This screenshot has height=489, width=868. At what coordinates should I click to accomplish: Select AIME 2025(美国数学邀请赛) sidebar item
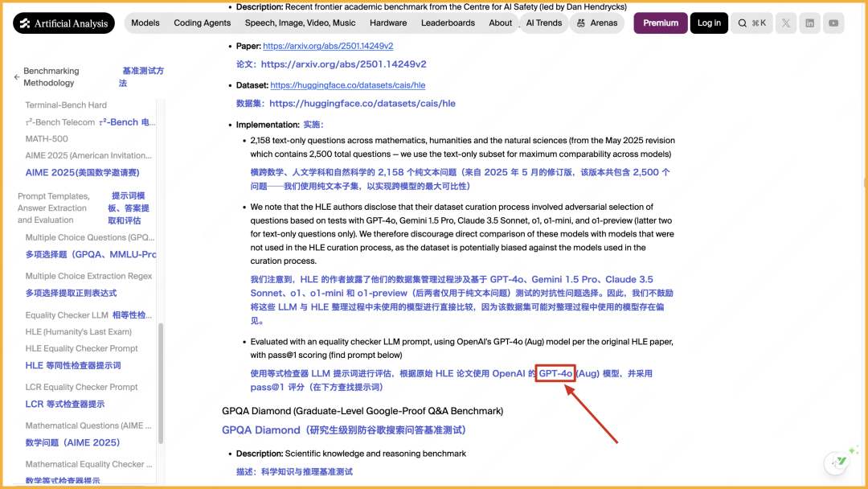[82, 173]
